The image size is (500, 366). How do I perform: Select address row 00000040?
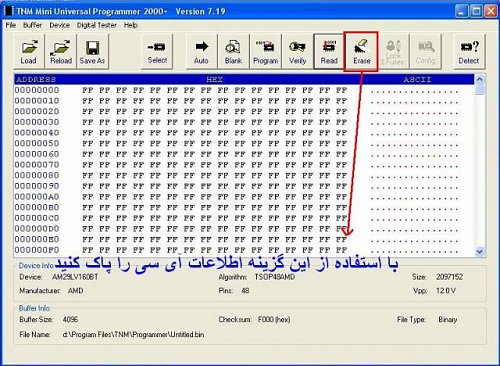[244, 133]
